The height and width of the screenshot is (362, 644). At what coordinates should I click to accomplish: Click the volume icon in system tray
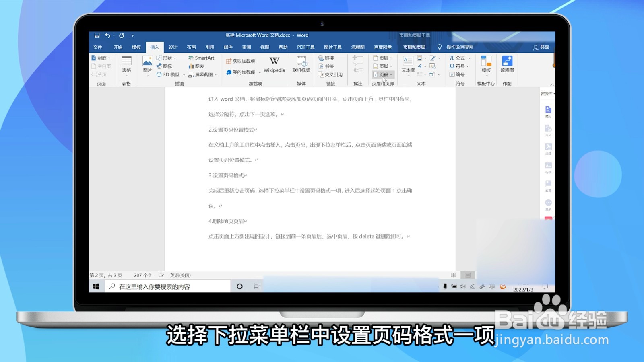pyautogui.click(x=463, y=286)
